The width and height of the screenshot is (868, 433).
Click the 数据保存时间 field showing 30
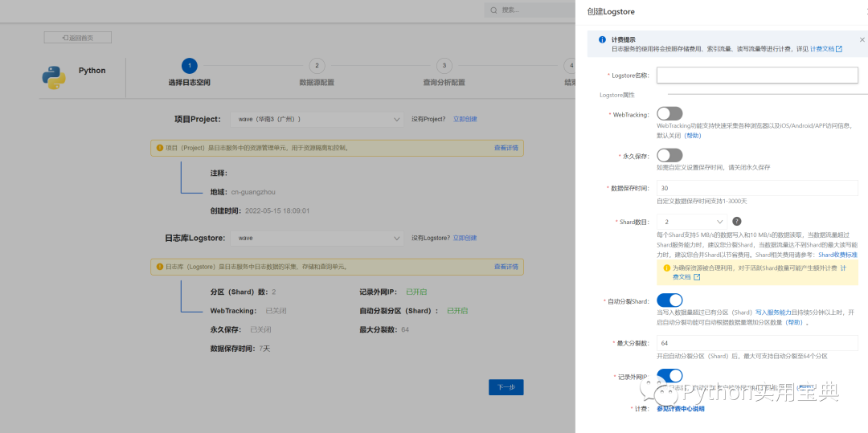[x=757, y=188]
